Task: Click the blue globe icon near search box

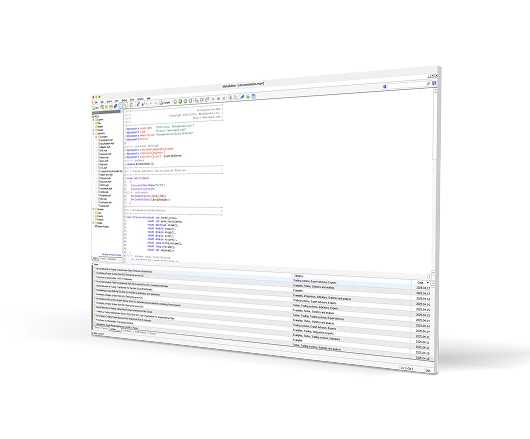Action: pos(385,87)
